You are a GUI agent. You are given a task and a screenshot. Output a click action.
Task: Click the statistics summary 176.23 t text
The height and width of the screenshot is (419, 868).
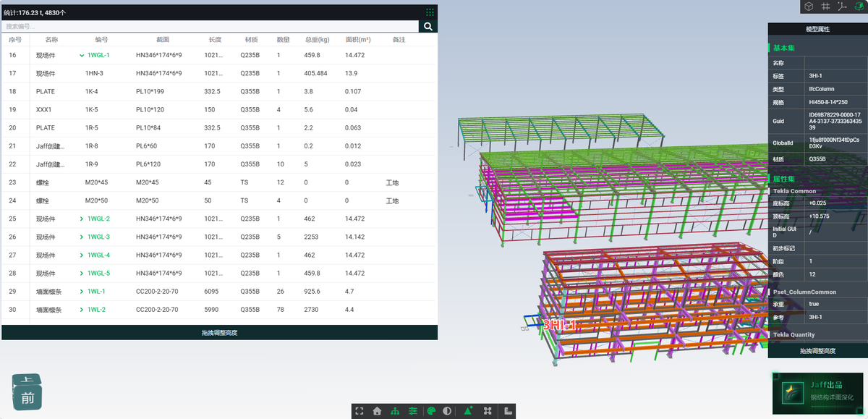(x=35, y=12)
